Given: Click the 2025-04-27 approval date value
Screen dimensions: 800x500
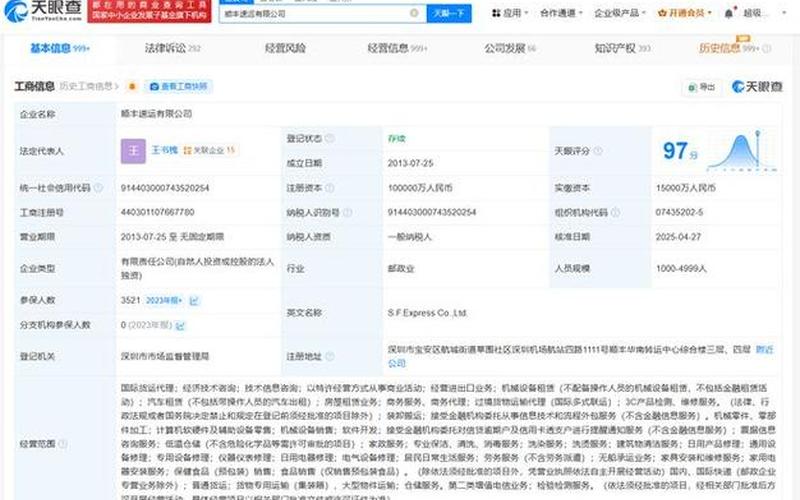Looking at the screenshot, I should coord(678,237).
